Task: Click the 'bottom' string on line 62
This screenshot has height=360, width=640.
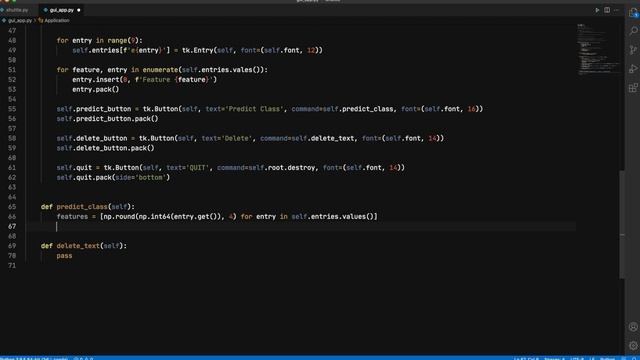Action: (151, 178)
